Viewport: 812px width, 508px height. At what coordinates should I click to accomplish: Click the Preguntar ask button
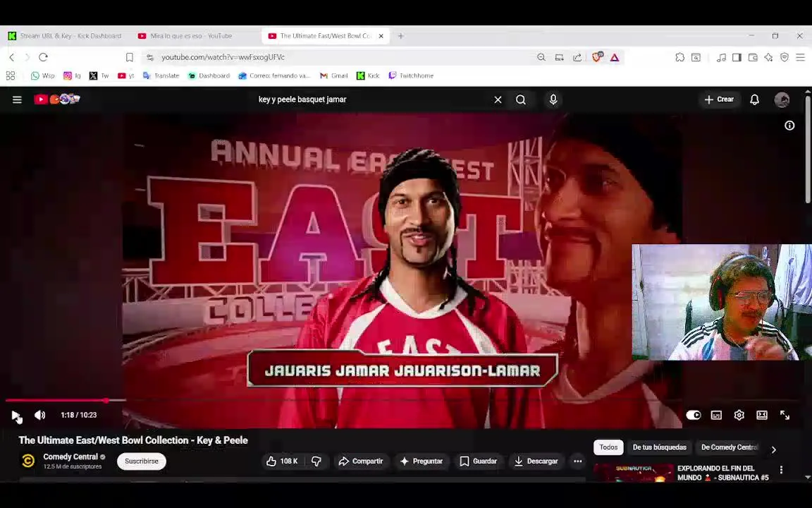(422, 461)
